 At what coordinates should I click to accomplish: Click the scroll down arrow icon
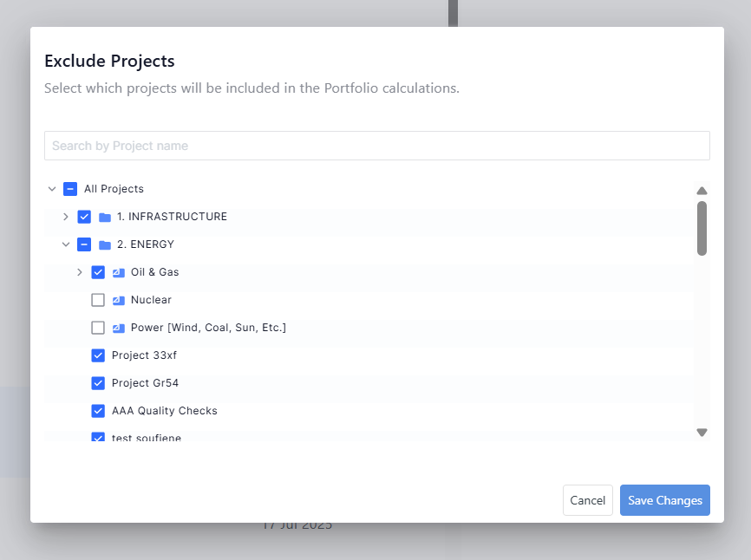702,432
